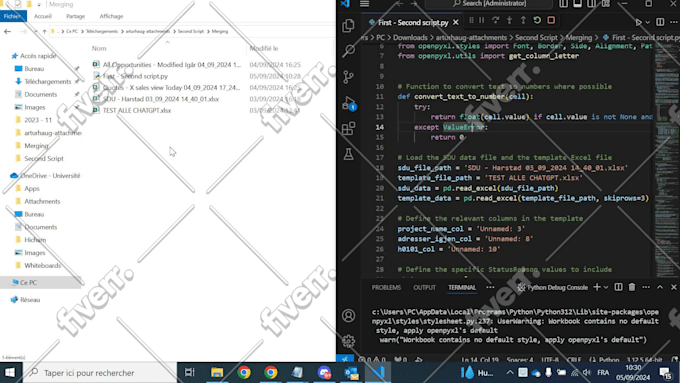This screenshot has width=680, height=383.
Task: Change the UTF-8 encoding in status bar
Action: [550, 360]
